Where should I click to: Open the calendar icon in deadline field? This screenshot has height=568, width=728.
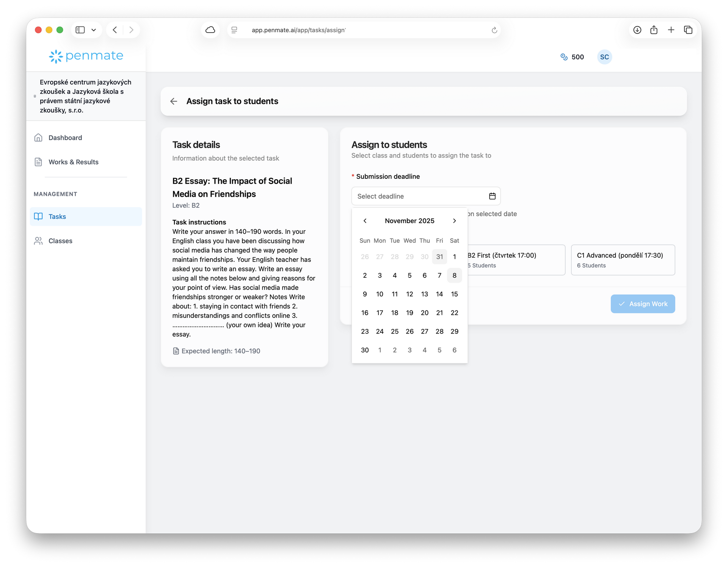click(492, 196)
